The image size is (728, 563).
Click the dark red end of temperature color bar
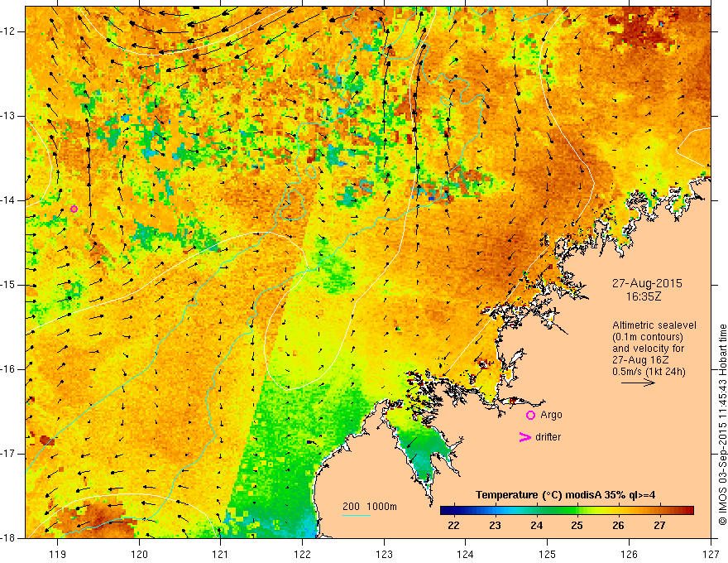tap(689, 511)
